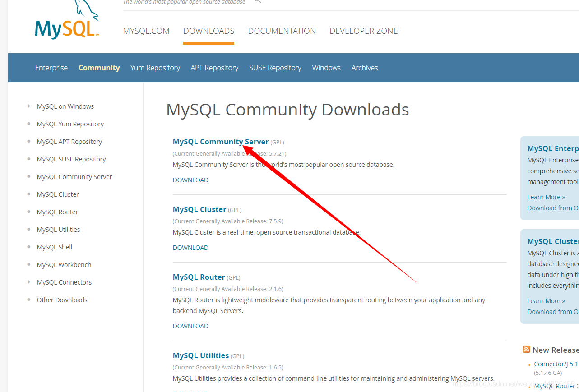The width and height of the screenshot is (579, 392).
Task: Expand MySQL Connectors sidebar arrow
Action: click(x=29, y=282)
